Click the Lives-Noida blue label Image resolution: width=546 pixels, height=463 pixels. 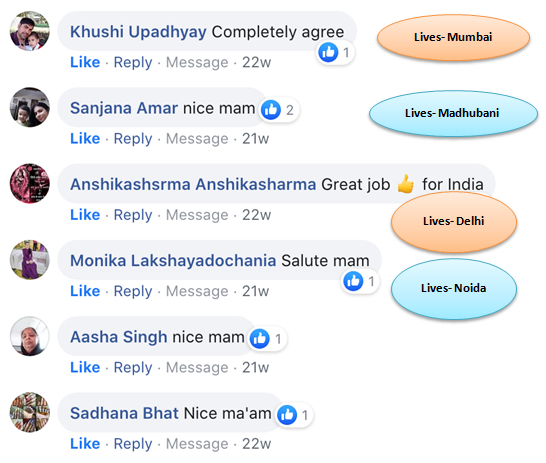[x=454, y=289]
